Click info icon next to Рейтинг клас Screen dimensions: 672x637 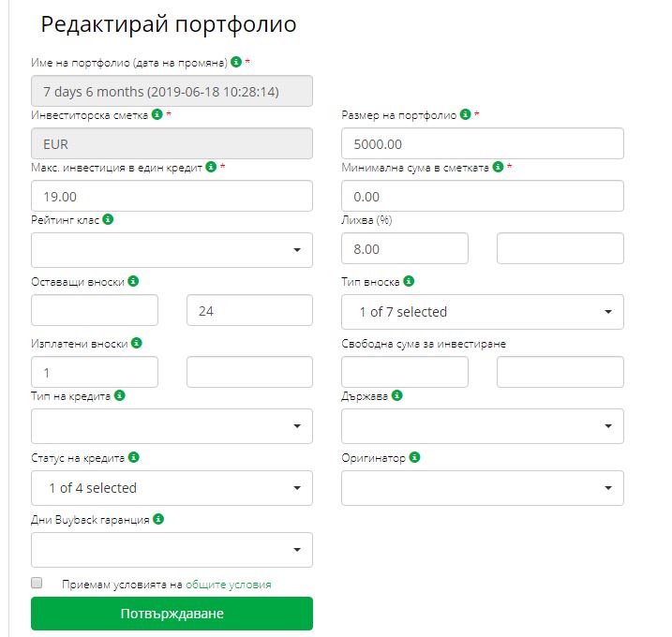pos(108,219)
